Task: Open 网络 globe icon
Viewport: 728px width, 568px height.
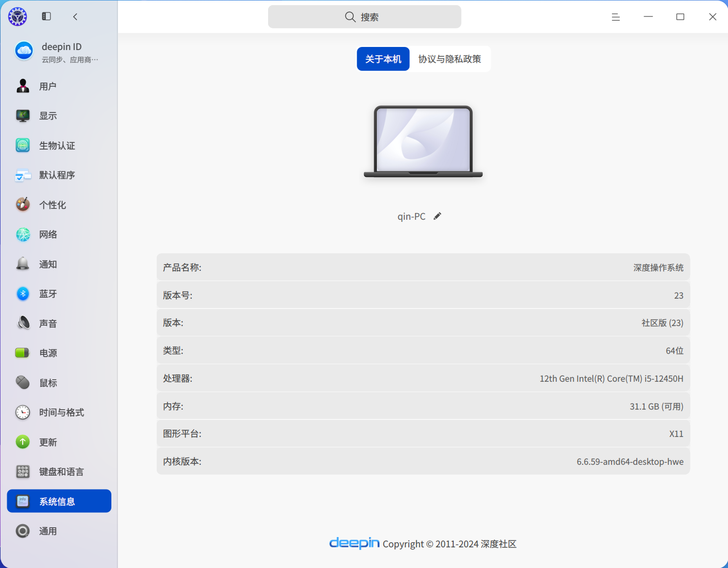Action: click(23, 234)
